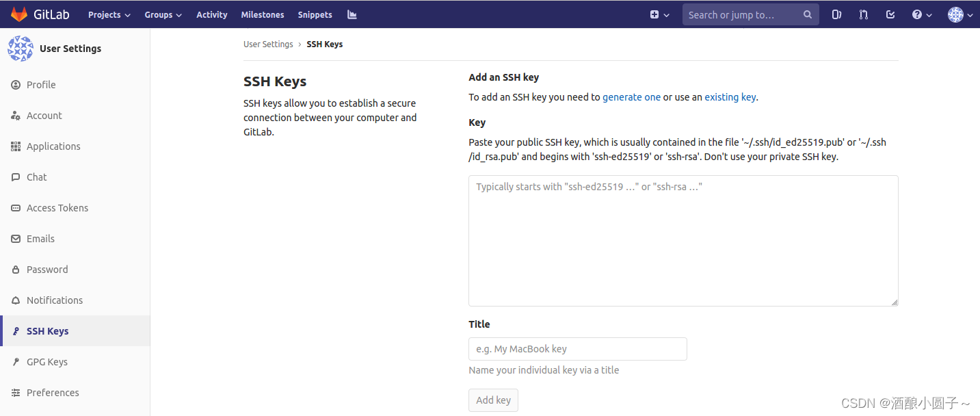Click the Notifications bell icon in sidebar

[16, 300]
